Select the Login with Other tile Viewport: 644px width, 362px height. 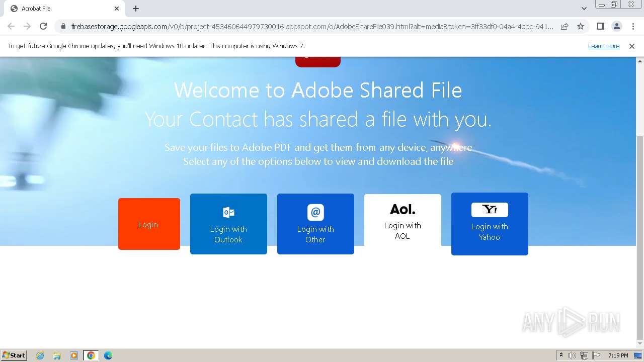(x=315, y=224)
